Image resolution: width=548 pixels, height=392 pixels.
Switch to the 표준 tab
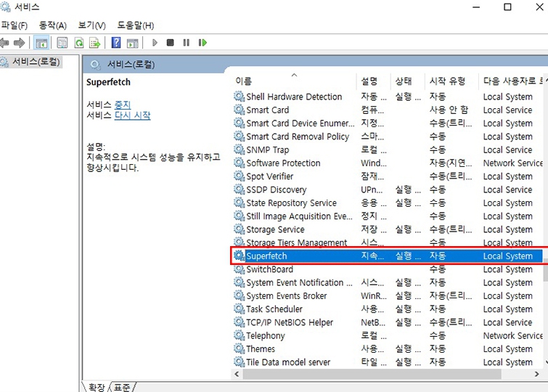(122, 387)
